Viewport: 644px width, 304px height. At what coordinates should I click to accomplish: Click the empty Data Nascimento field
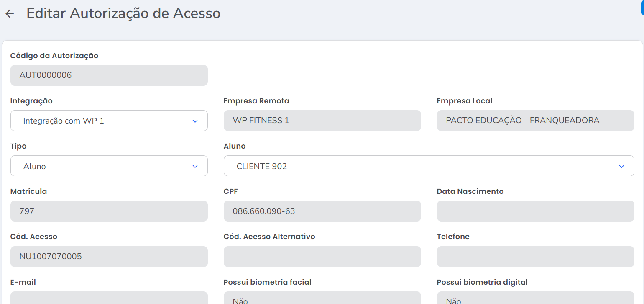tap(535, 211)
